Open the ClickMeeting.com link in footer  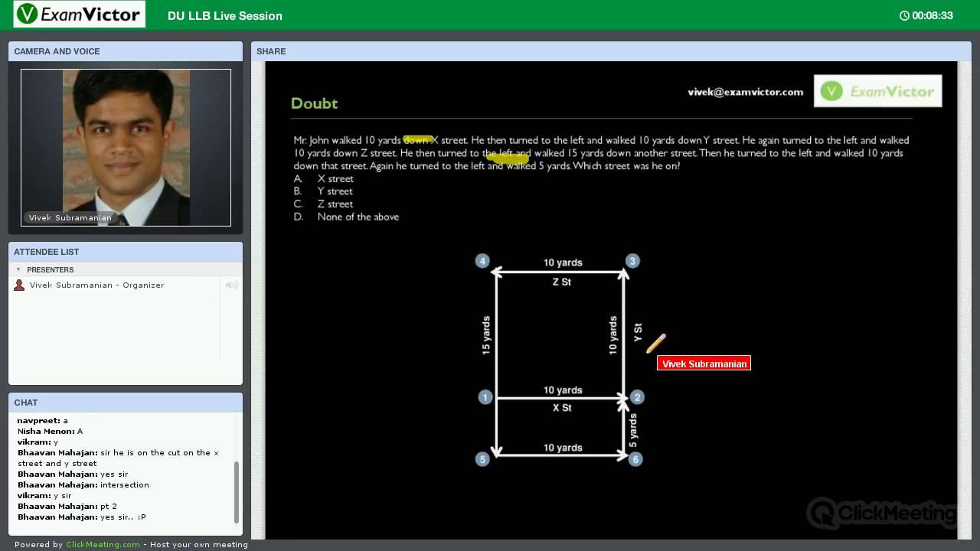pos(103,544)
